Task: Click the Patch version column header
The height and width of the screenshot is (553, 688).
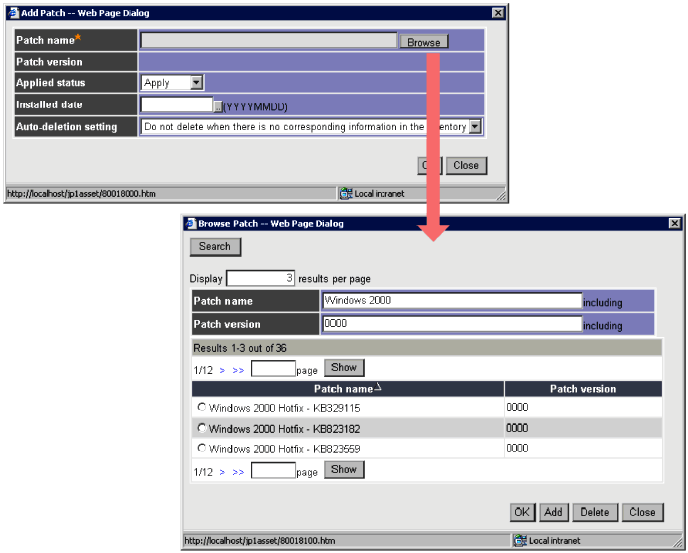Action: pyautogui.click(x=583, y=389)
